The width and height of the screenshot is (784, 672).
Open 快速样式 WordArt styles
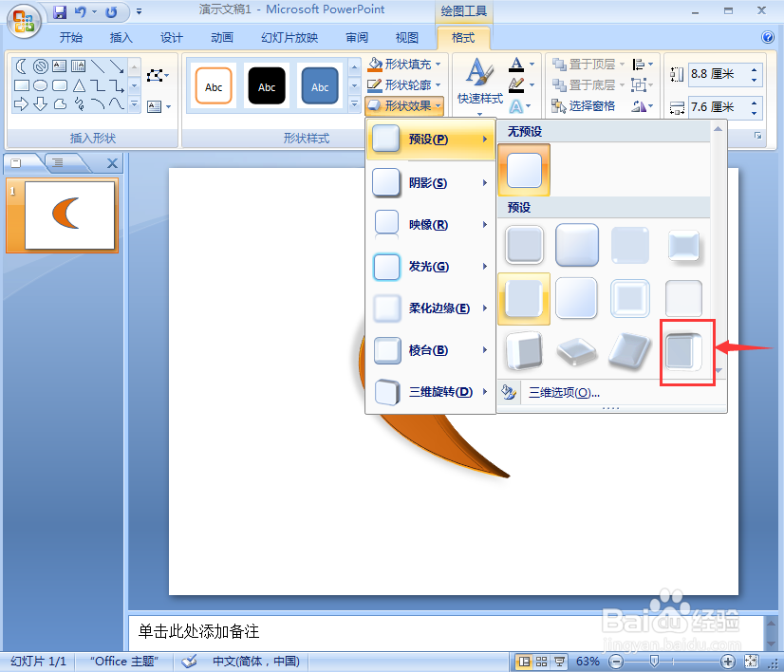point(480,86)
